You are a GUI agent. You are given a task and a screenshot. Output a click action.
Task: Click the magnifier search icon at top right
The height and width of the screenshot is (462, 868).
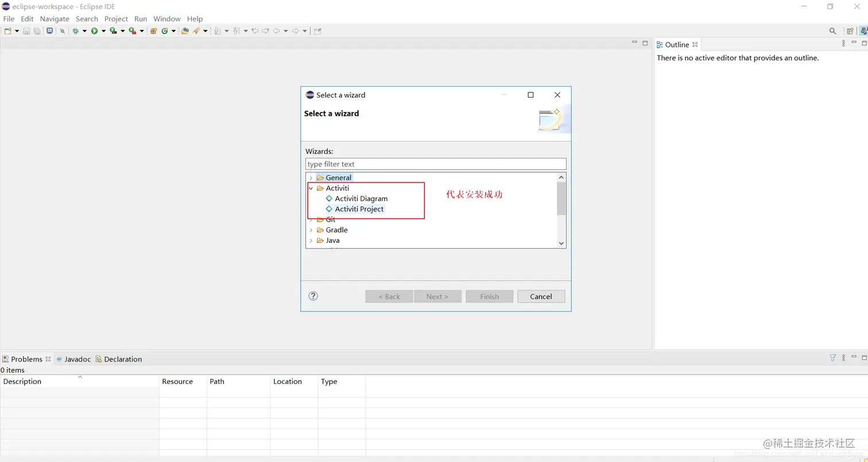click(x=832, y=31)
